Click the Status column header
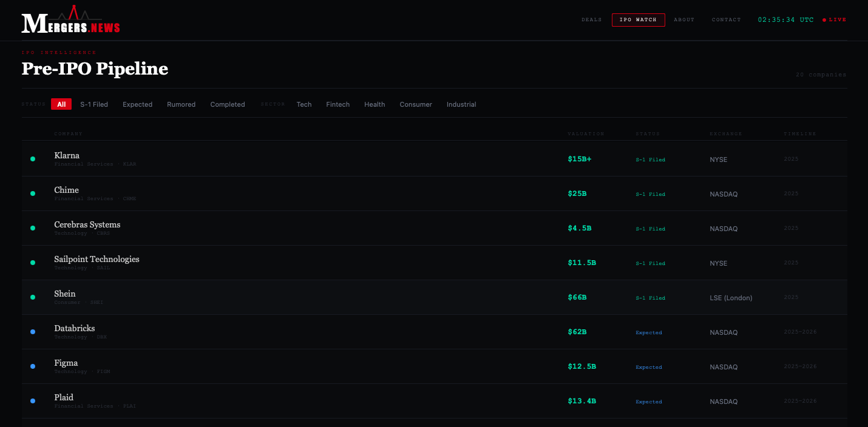This screenshot has height=427, width=868. 648,133
